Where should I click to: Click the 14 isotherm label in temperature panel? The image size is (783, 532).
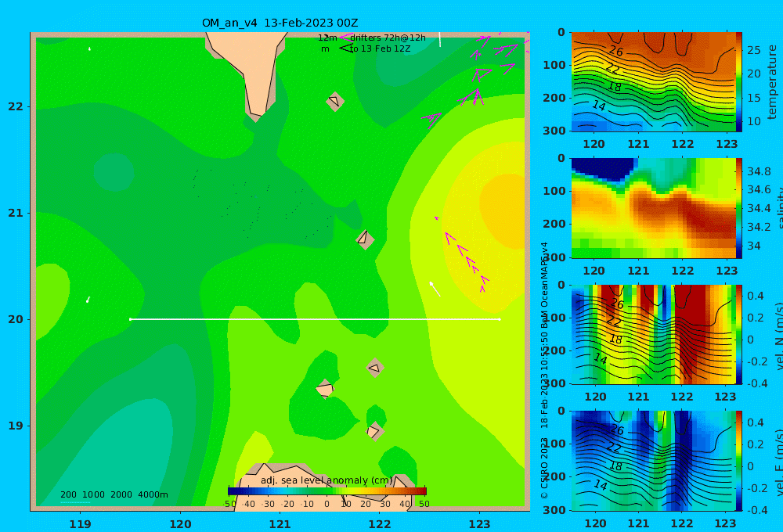coord(599,106)
